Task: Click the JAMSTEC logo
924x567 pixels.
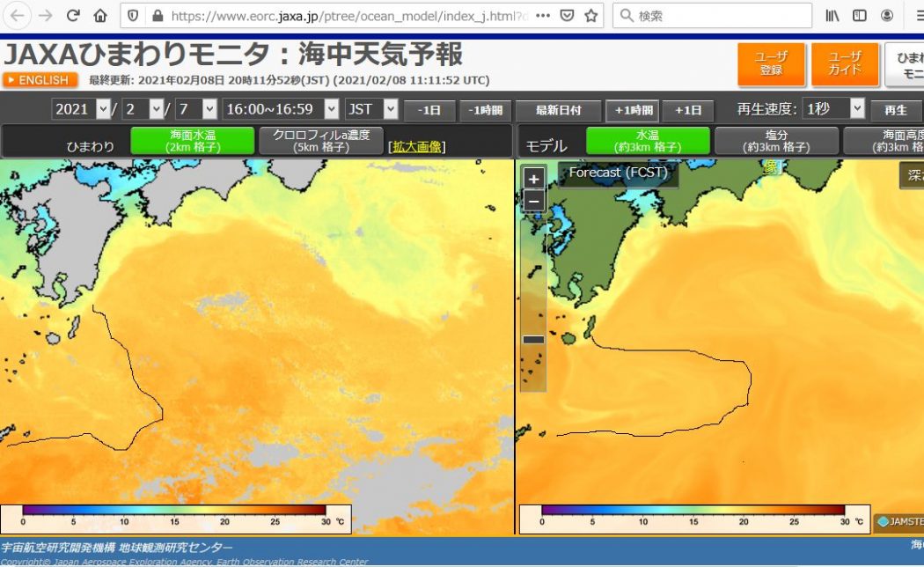Action: (x=899, y=521)
